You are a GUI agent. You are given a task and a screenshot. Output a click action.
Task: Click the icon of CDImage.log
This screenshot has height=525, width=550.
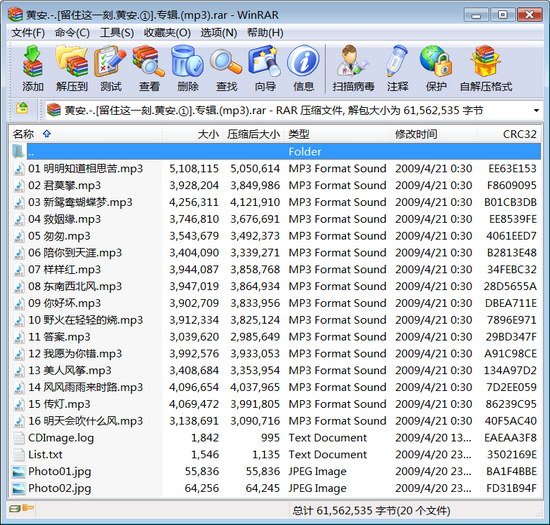pyautogui.click(x=19, y=438)
